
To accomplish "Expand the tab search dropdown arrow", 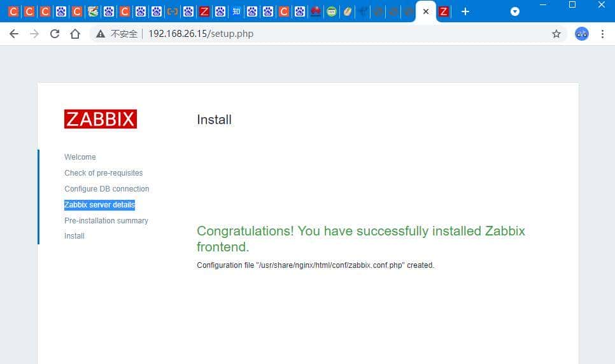I will 515,11.
